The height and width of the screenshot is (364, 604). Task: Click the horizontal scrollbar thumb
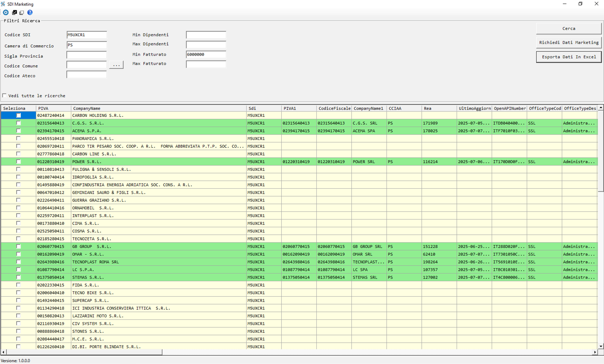pyautogui.click(x=84, y=352)
